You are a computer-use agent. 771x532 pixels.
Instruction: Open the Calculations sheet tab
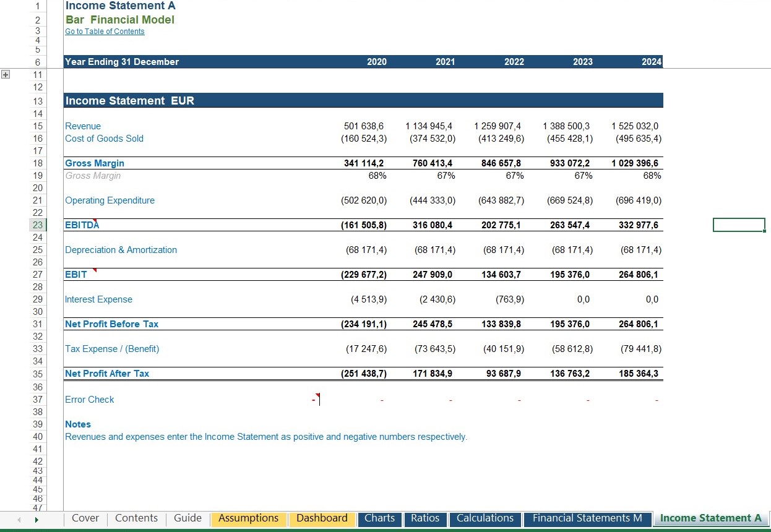click(485, 518)
